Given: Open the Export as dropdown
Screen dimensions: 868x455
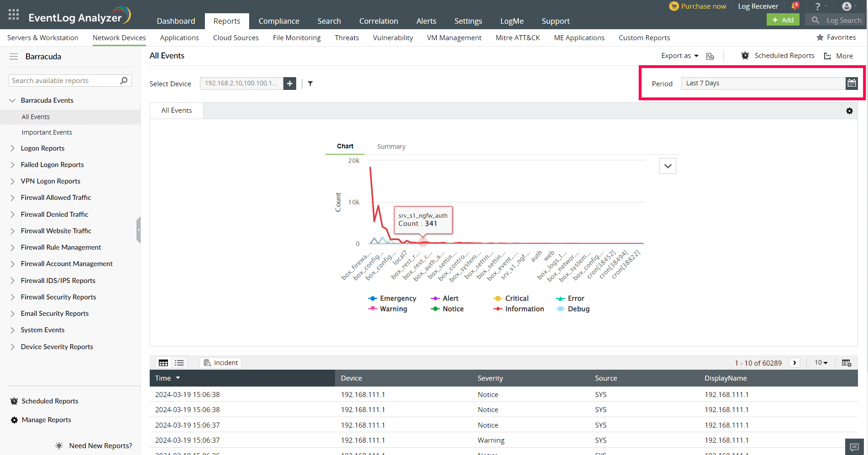Looking at the screenshot, I should click(680, 55).
